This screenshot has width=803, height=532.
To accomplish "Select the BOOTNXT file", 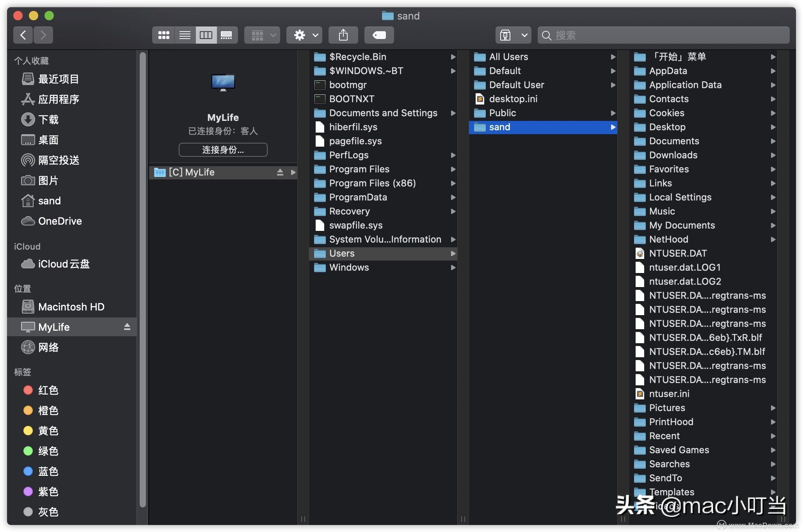I will [383, 99].
